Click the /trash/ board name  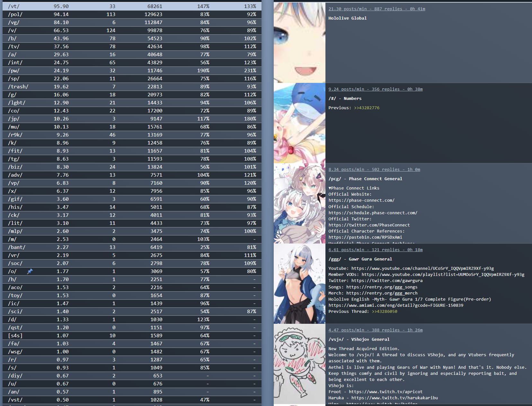18,87
